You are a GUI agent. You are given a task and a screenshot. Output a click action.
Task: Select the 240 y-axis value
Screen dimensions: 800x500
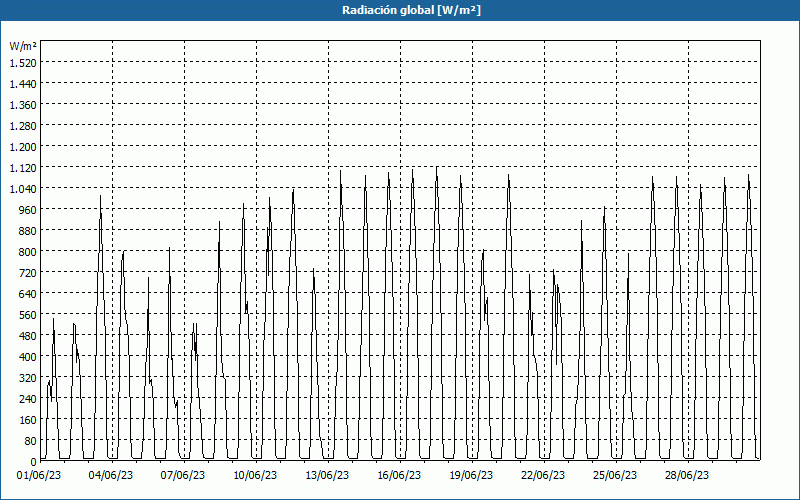(28, 399)
